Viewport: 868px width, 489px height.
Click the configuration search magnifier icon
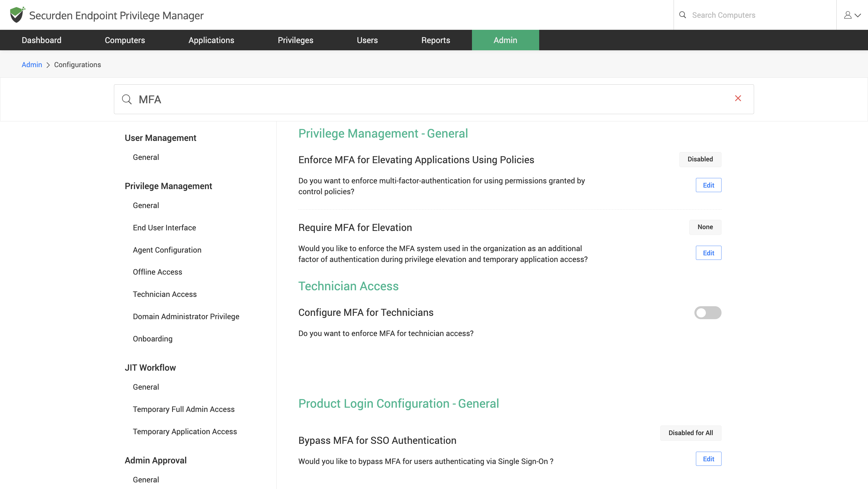(x=127, y=99)
